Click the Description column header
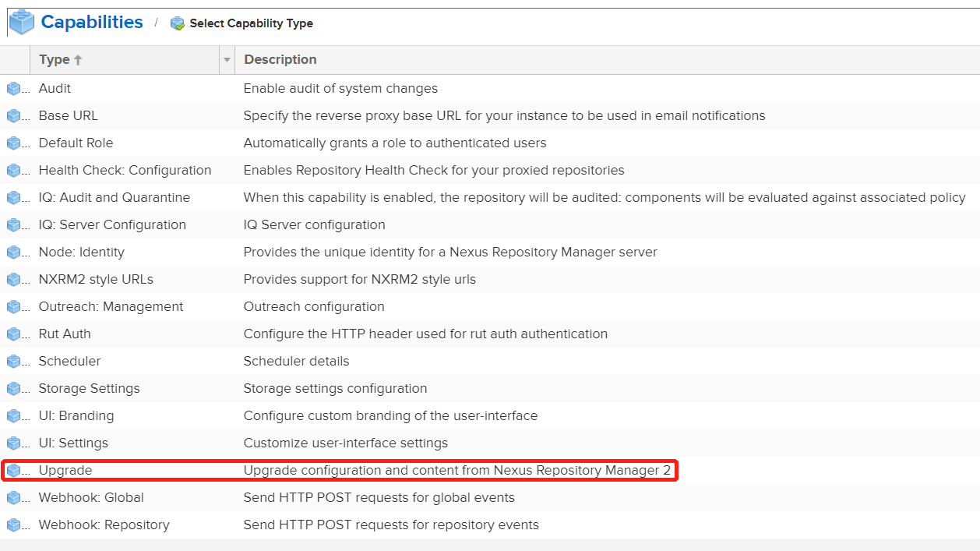Viewport: 980px width, 551px height. click(x=280, y=60)
